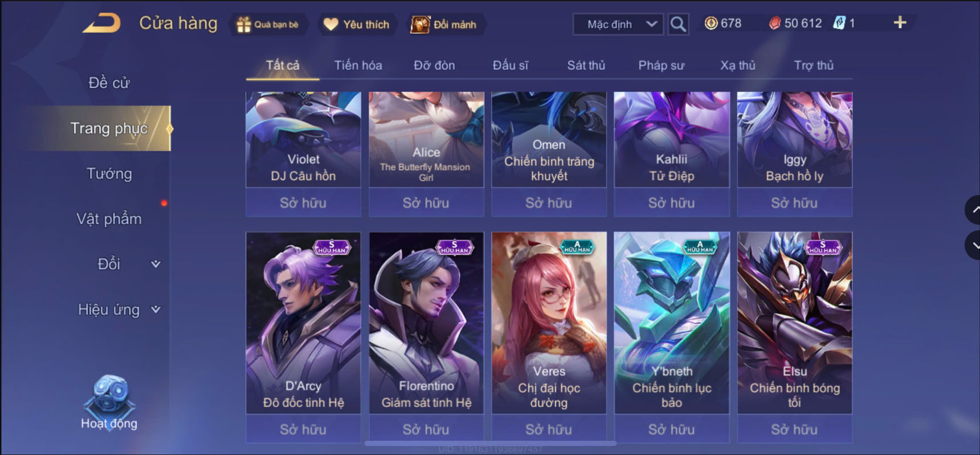
Task: Open the Veres Chị đại học đường skin
Action: pos(549,323)
